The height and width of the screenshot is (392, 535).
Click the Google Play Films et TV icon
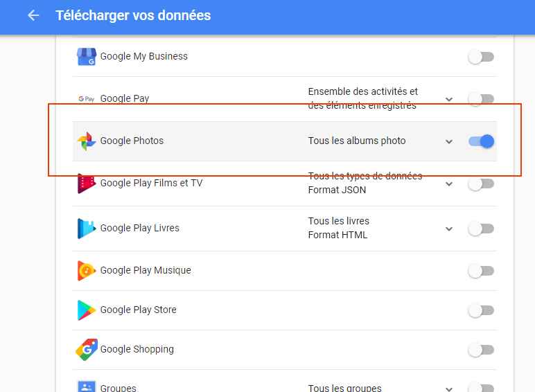(86, 184)
